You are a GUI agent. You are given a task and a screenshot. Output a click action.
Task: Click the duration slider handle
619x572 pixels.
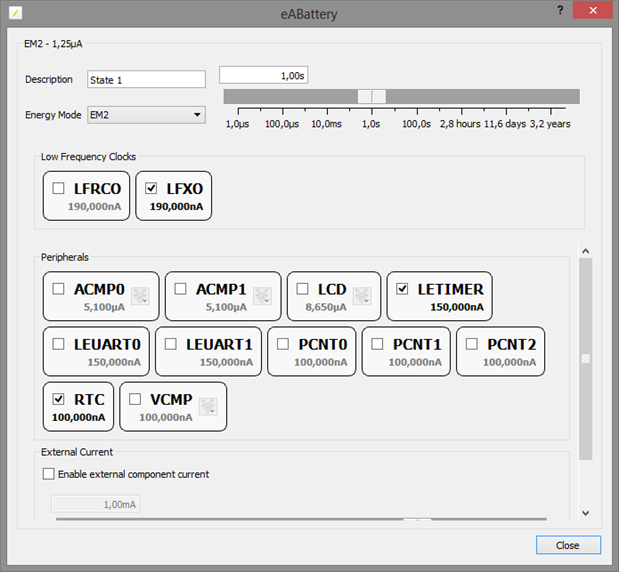pos(372,96)
